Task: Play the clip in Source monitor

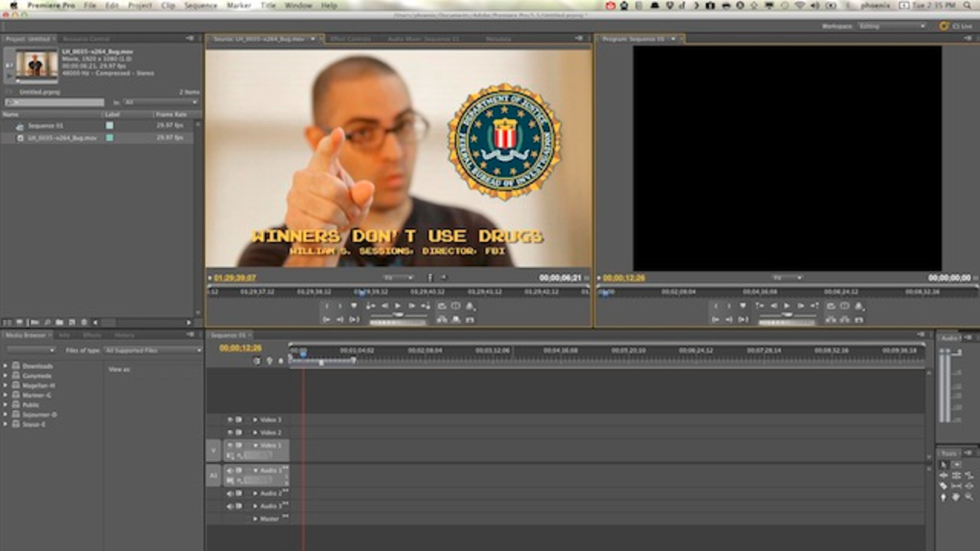Action: click(398, 306)
